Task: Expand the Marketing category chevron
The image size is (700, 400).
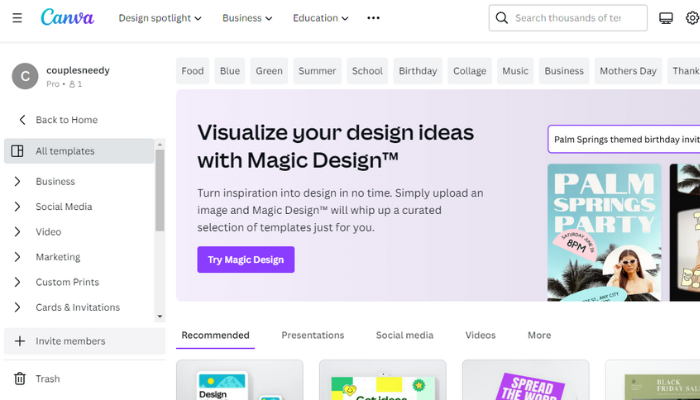Action: click(17, 257)
